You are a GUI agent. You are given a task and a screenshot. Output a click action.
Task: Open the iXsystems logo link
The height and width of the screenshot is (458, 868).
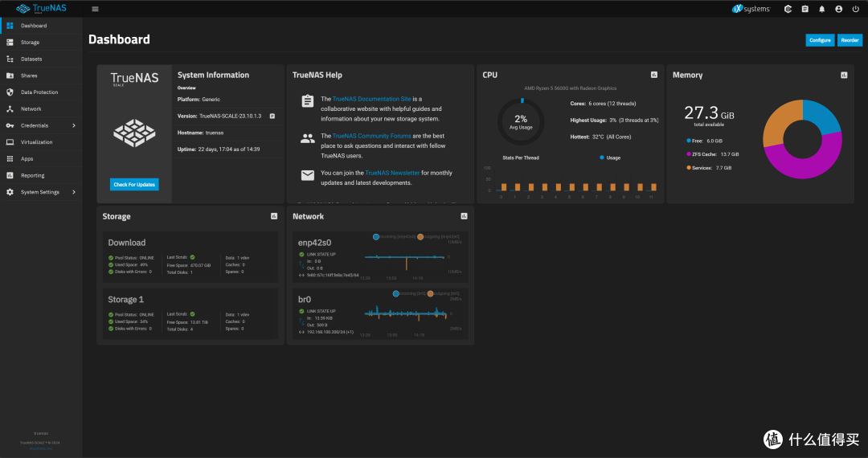[x=751, y=9]
